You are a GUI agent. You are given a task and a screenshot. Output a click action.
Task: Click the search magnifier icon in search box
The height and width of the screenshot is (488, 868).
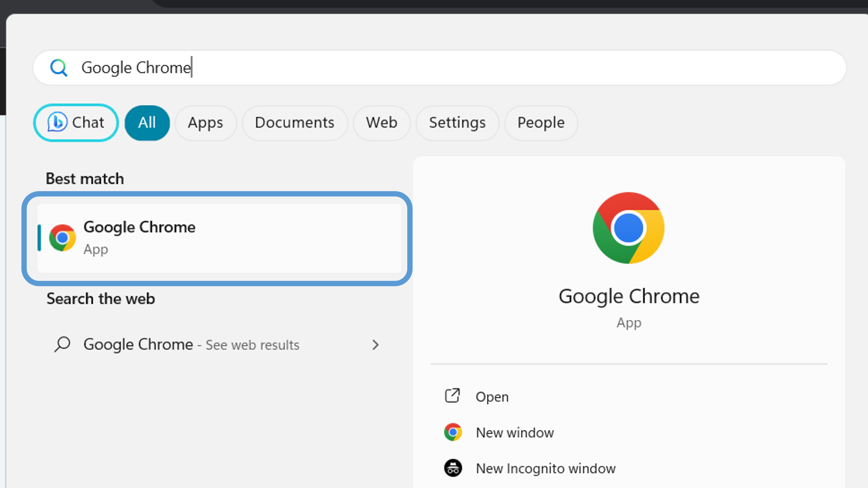pyautogui.click(x=59, y=68)
